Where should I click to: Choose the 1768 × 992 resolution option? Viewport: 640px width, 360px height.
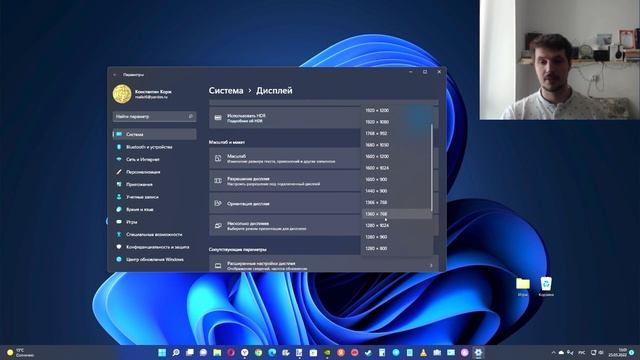pos(396,133)
